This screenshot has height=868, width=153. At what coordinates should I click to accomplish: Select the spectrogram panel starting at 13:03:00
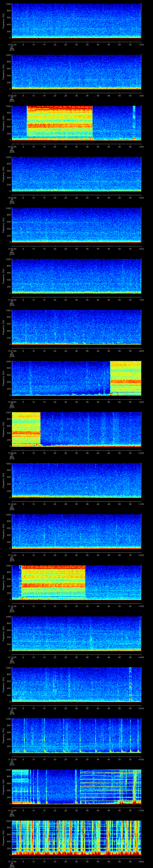click(76, 123)
